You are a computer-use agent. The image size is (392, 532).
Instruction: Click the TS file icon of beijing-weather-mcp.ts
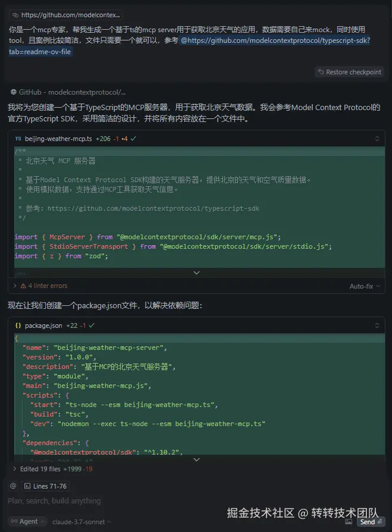click(x=18, y=139)
